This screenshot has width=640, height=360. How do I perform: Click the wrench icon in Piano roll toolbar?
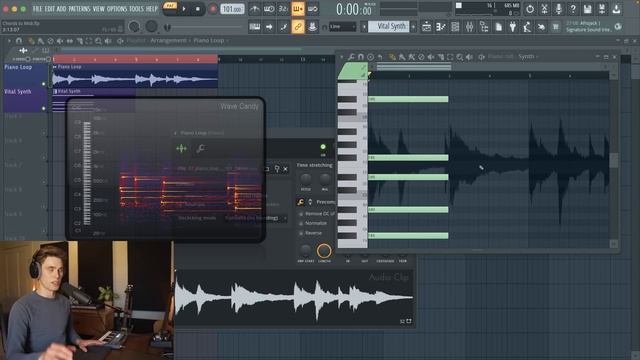[x=351, y=57]
